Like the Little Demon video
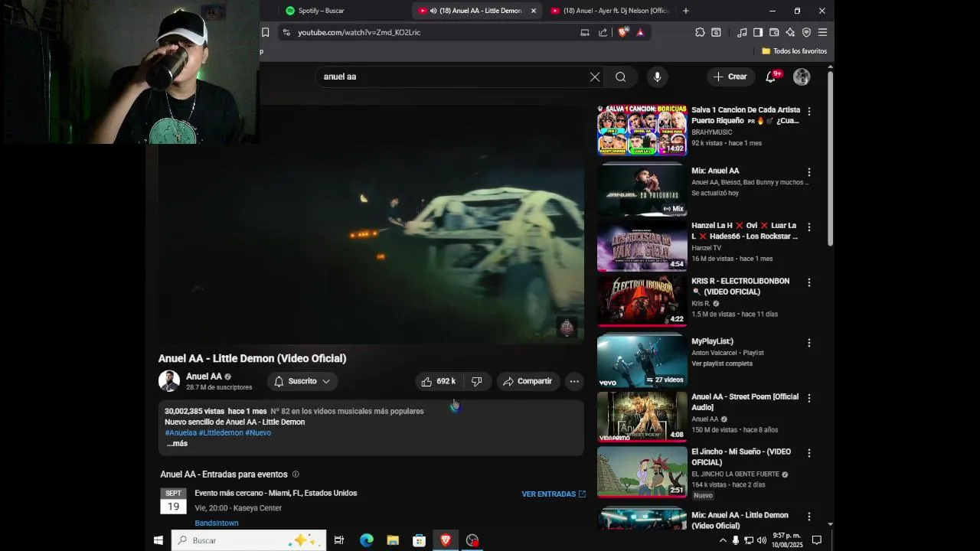980x551 pixels. pyautogui.click(x=439, y=381)
